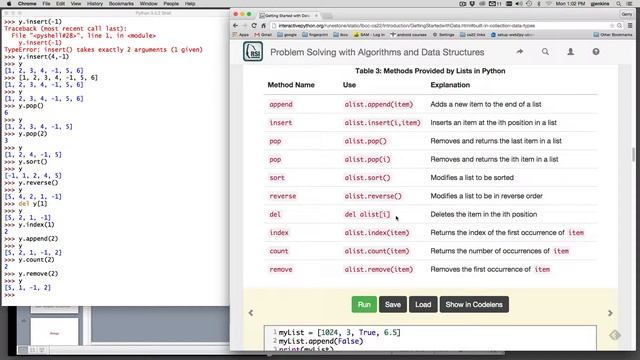Open the People menu
640x360 pixels.
[x=171, y=4]
